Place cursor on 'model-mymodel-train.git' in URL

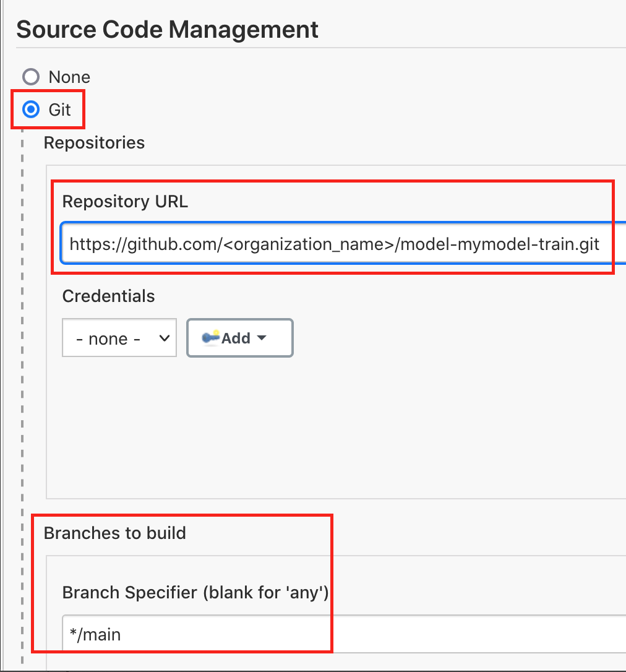point(500,244)
